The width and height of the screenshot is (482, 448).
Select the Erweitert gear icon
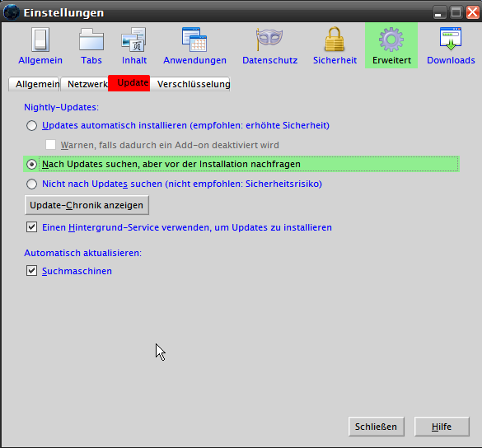pos(391,40)
